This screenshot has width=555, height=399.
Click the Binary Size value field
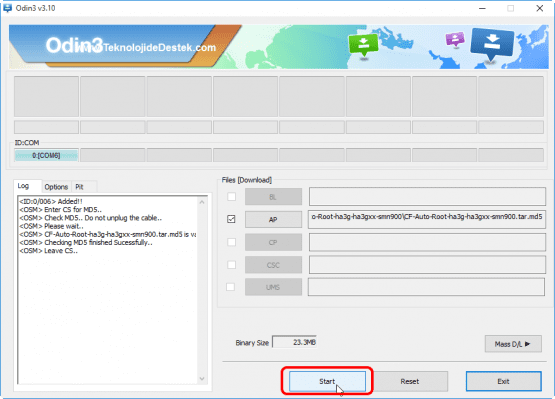(294, 342)
